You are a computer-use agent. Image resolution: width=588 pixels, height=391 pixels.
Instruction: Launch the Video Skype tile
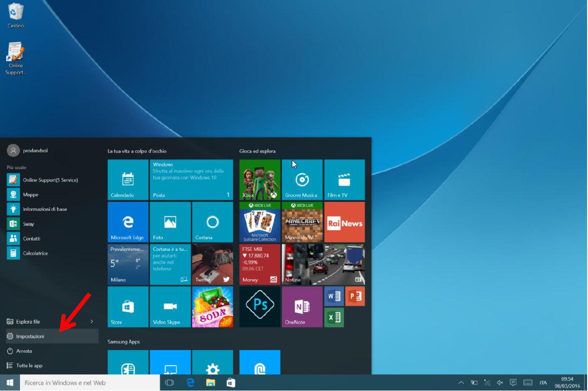pyautogui.click(x=170, y=306)
